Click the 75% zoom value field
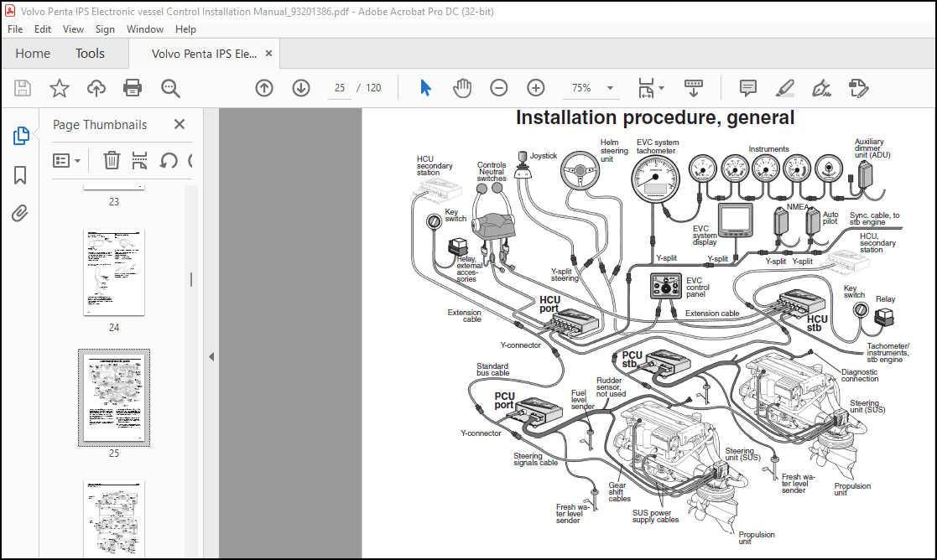Viewport: 937px width, 560px height. [581, 88]
